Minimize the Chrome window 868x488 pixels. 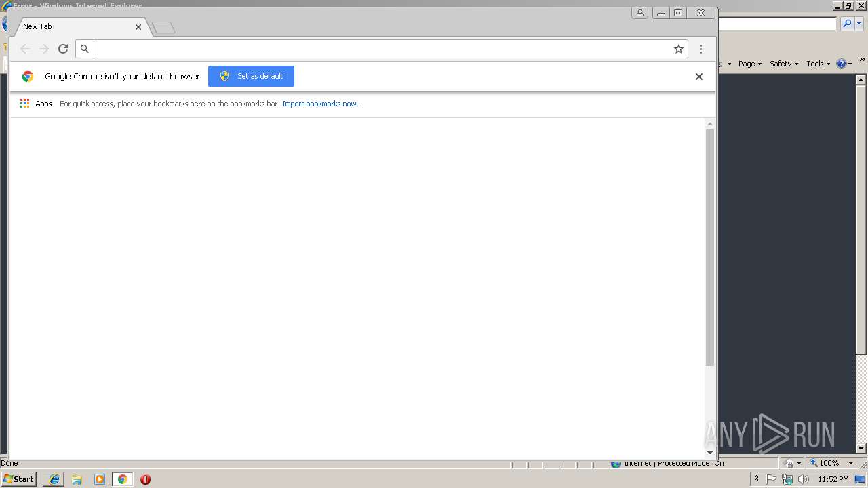[x=660, y=13]
